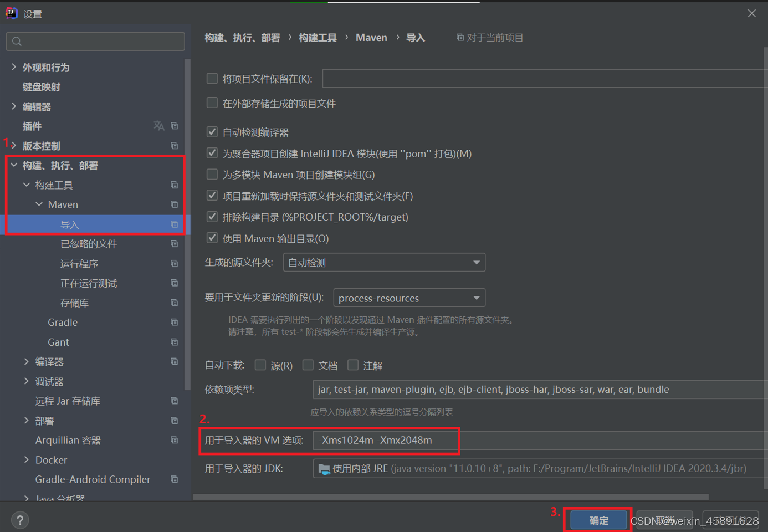The image size is (768, 532).
Task: Click the IntelliJ IDEA logo in title bar
Action: point(11,13)
